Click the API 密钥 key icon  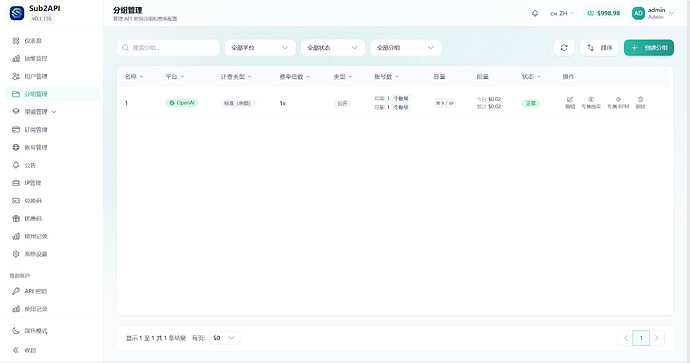(16, 291)
